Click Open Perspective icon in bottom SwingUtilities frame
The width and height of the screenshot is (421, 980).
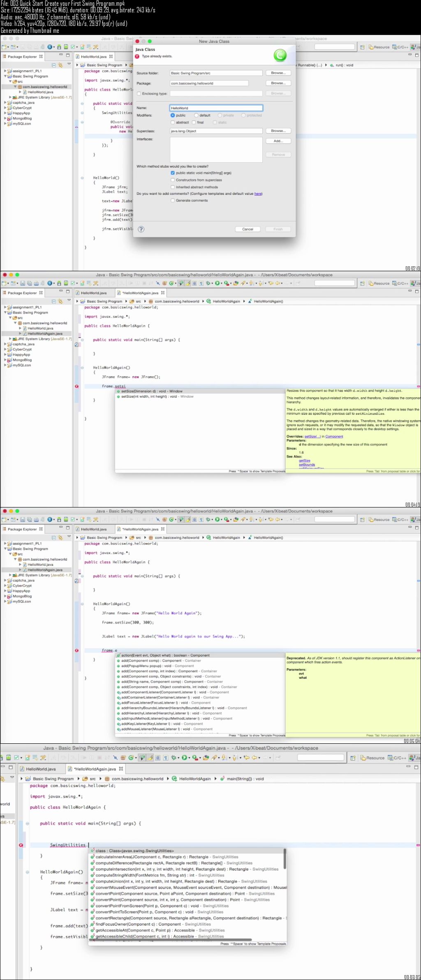point(352,758)
